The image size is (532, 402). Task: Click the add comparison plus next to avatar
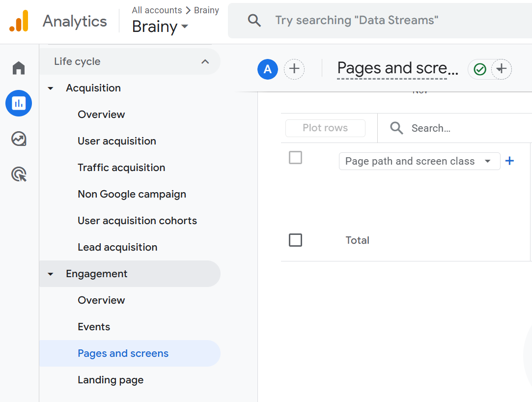click(x=294, y=69)
